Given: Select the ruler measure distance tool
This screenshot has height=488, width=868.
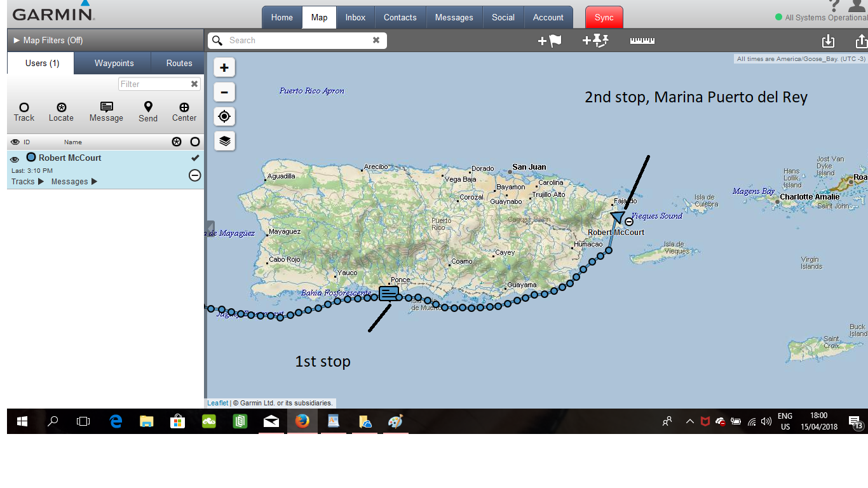Looking at the screenshot, I should 642,41.
